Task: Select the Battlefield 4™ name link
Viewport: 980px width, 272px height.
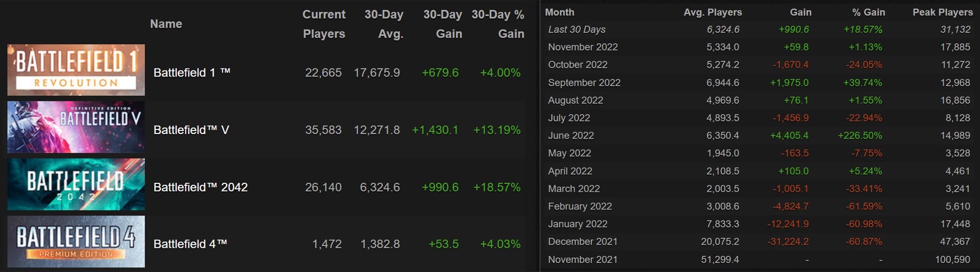Action: [190, 244]
